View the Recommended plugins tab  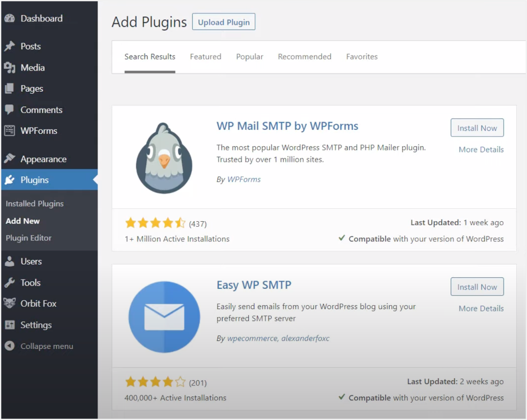[304, 57]
